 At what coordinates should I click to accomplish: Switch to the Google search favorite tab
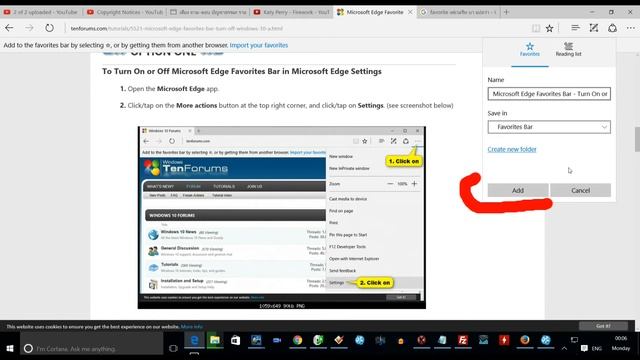tap(458, 12)
